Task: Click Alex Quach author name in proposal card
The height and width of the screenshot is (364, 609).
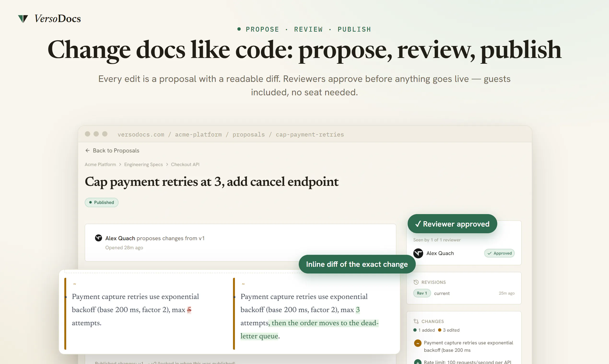Action: (120, 238)
